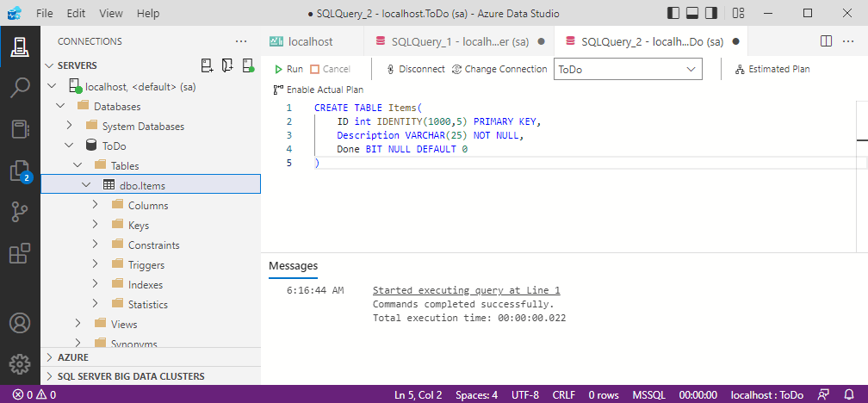
Task: Open Connections panel more actions ellipsis
Action: 241,41
